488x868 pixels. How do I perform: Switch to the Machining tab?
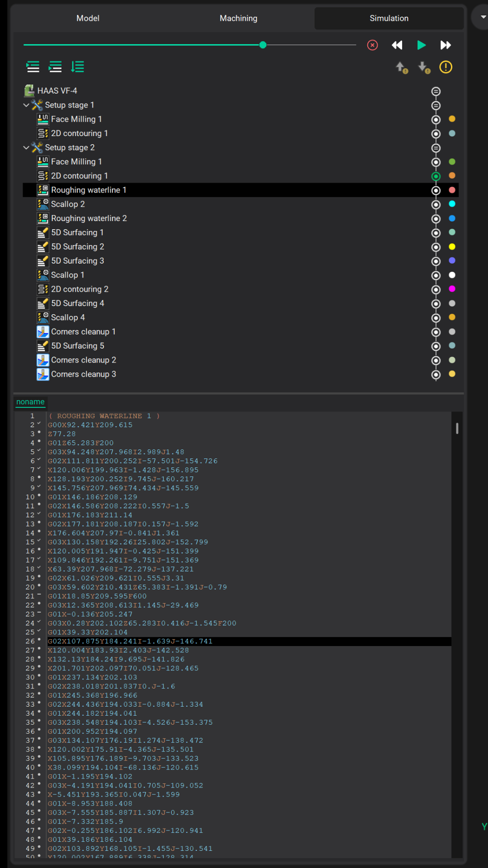click(x=238, y=18)
